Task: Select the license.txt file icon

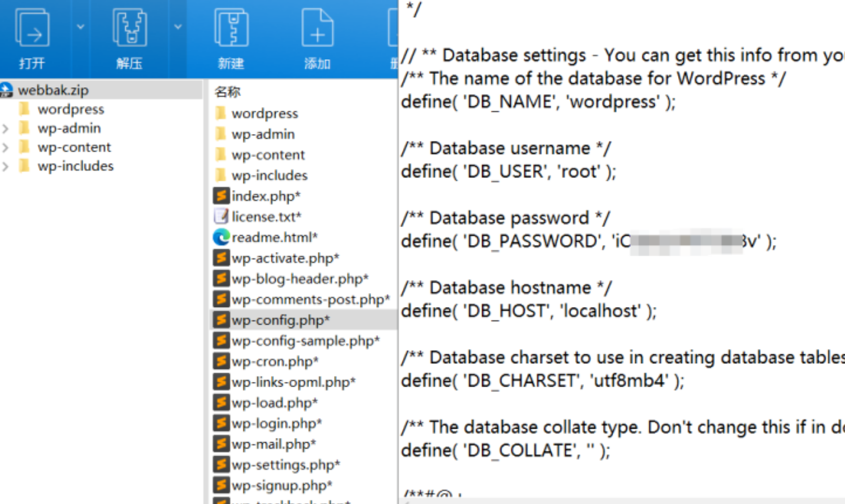Action: tap(221, 216)
